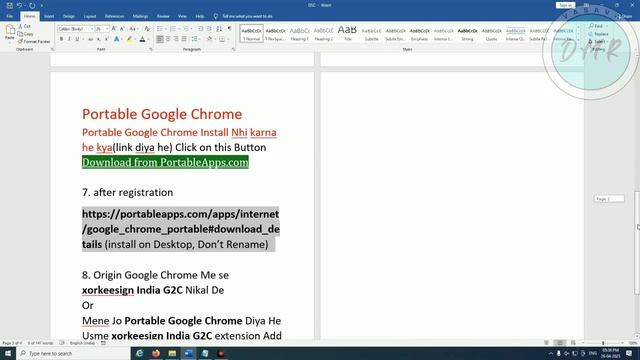Align text right in Paragraph group
This screenshot has width=640, height=360.
click(176, 39)
